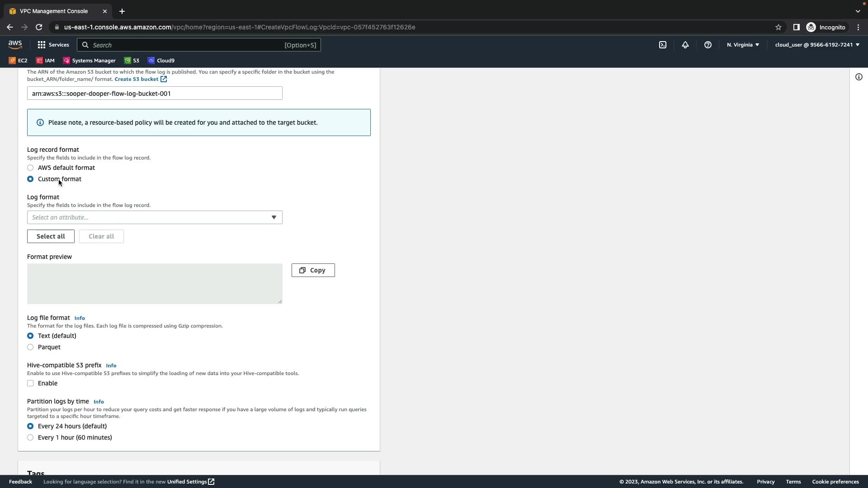Click the Select all button
The height and width of the screenshot is (488, 868).
[51, 236]
